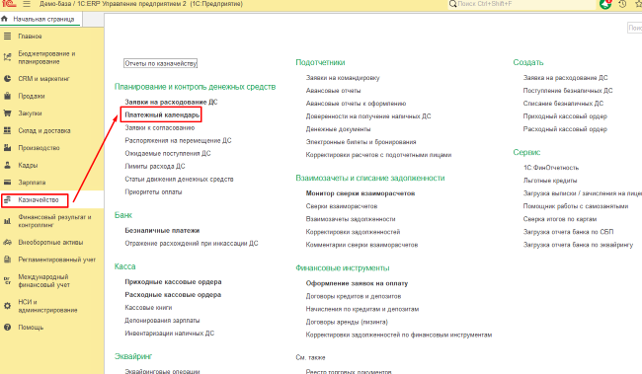
Task: Open Заявки на расходование ДС
Action: coord(171,102)
